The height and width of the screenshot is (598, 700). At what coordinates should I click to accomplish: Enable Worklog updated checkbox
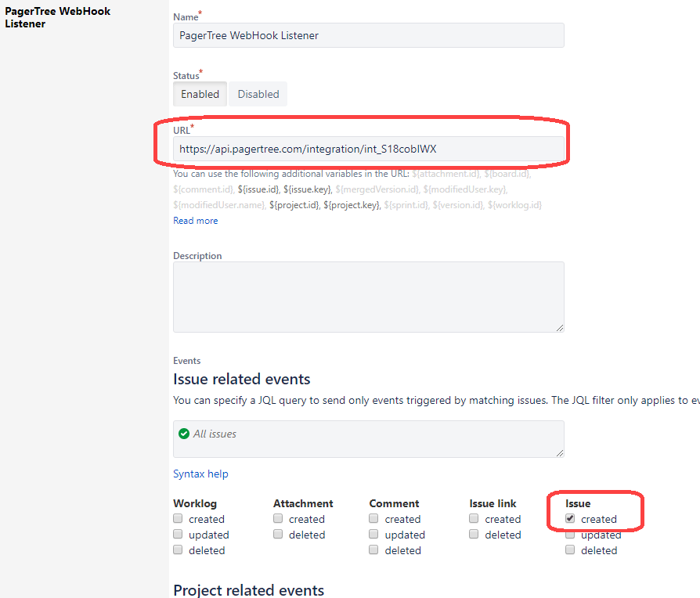(178, 535)
